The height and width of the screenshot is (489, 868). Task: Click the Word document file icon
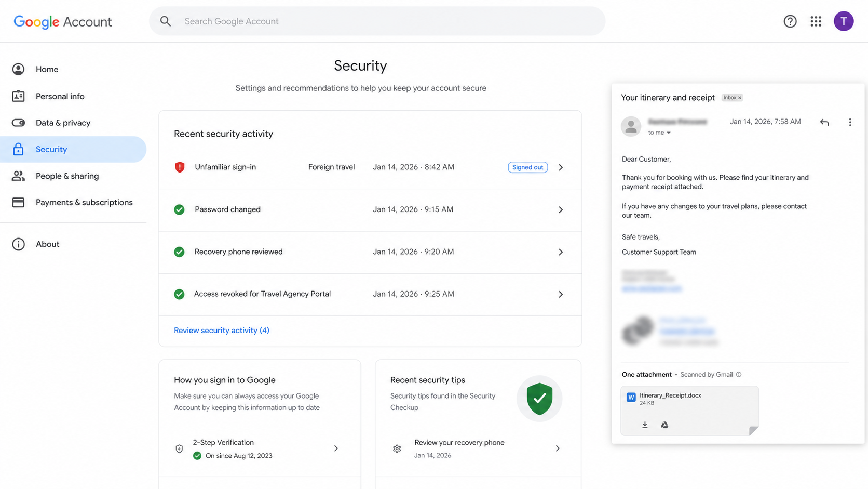(x=631, y=397)
